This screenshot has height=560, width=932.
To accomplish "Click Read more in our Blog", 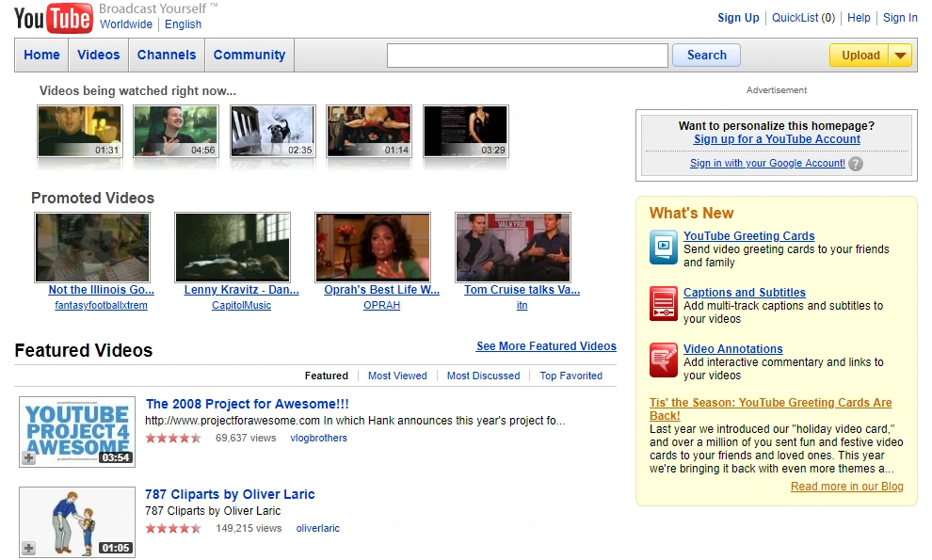I will click(x=847, y=487).
